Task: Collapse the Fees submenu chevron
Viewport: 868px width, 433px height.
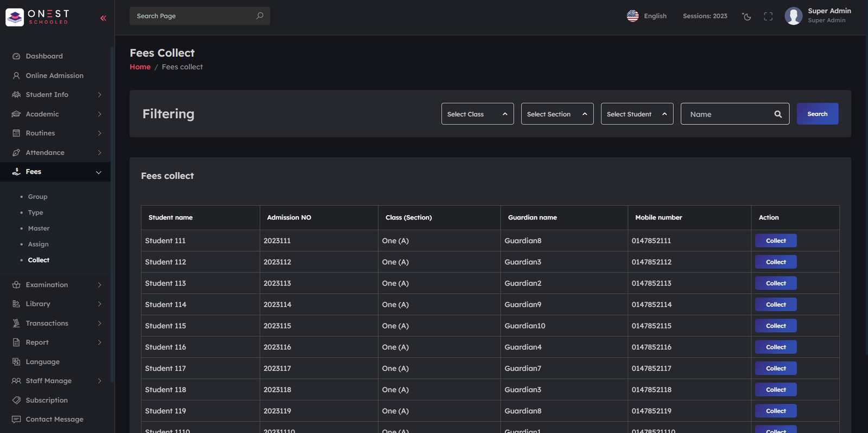Action: (99, 172)
